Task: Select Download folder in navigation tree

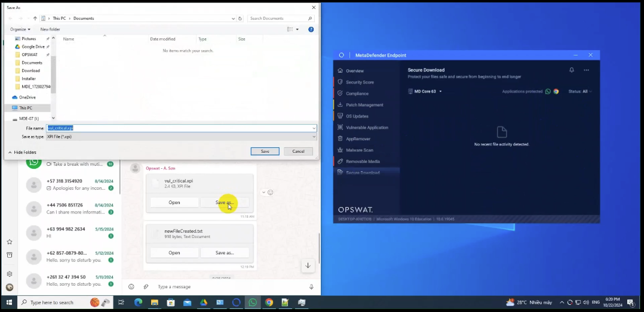Action: tap(31, 70)
